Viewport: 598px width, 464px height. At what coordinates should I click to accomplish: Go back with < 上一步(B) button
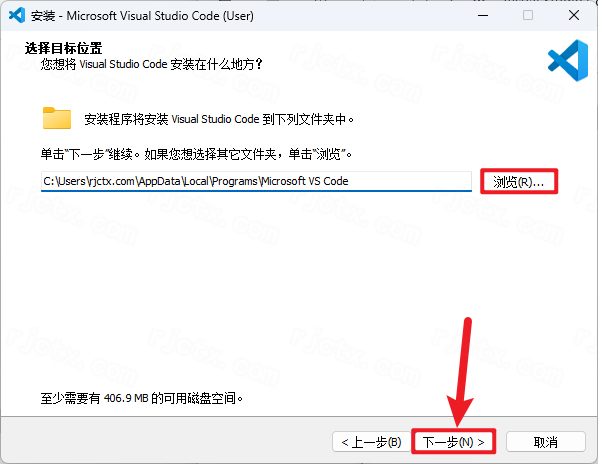371,442
